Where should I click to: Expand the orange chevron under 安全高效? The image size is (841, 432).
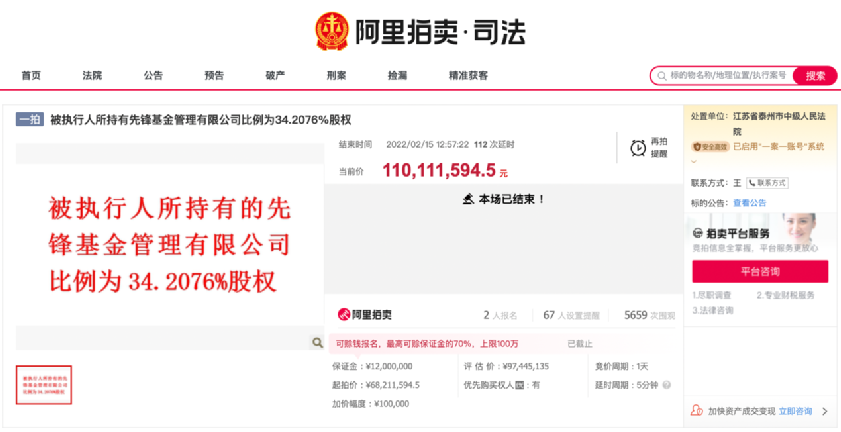pos(694,161)
